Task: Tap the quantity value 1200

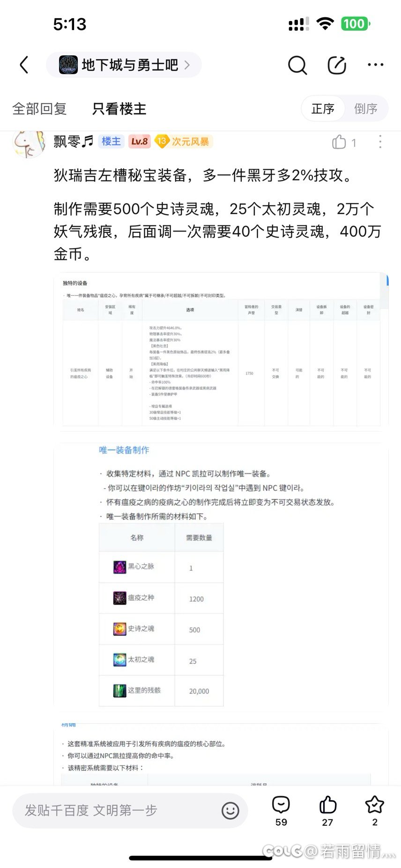Action: coord(196,599)
